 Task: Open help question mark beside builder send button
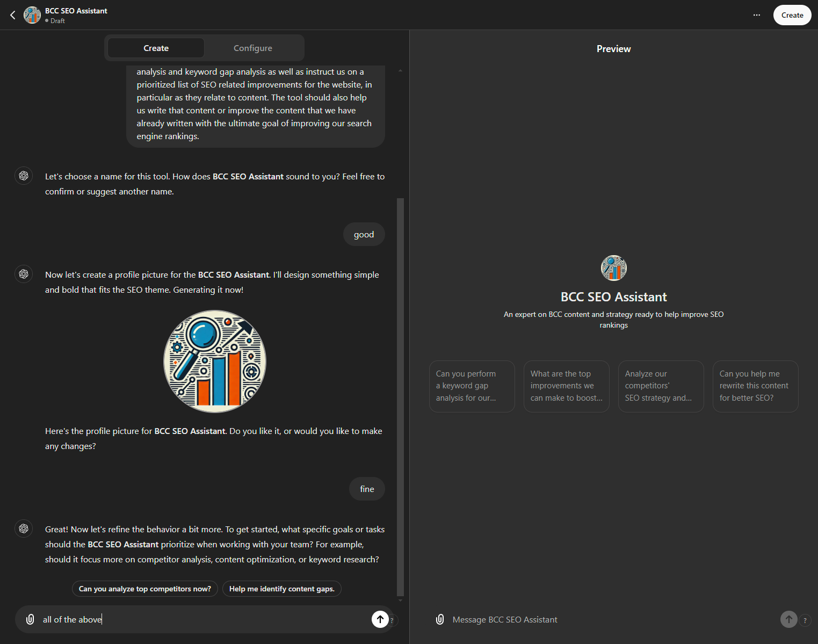[392, 620]
